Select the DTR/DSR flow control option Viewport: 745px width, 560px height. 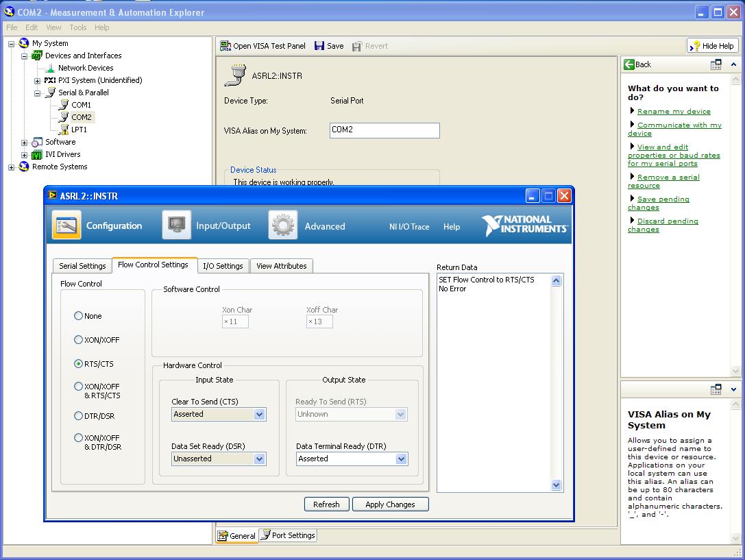(78, 416)
